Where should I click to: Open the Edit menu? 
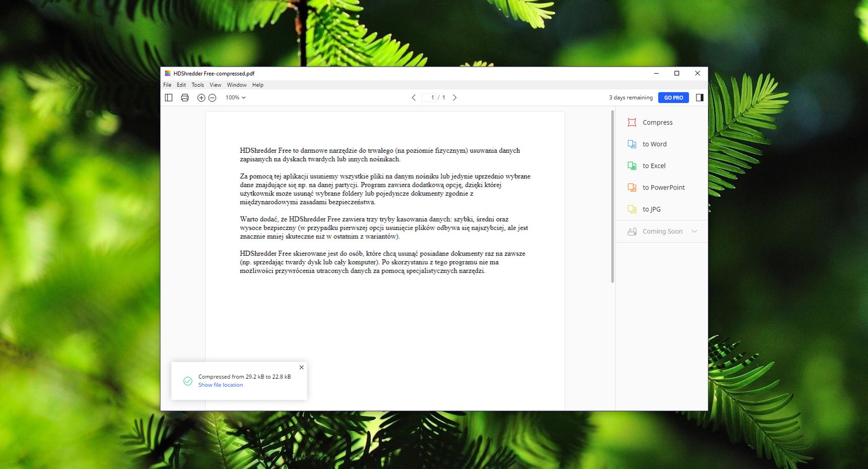tap(181, 85)
